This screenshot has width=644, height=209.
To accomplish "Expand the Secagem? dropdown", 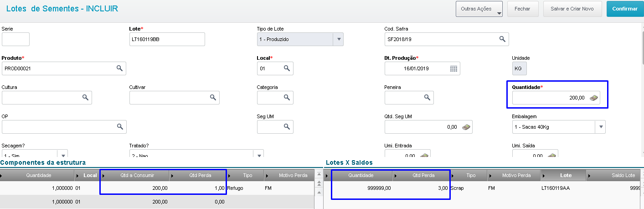I will pos(63,155).
